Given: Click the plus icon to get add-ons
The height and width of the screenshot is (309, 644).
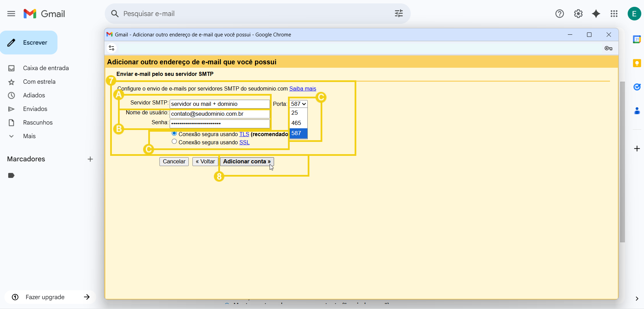Looking at the screenshot, I should (x=637, y=149).
